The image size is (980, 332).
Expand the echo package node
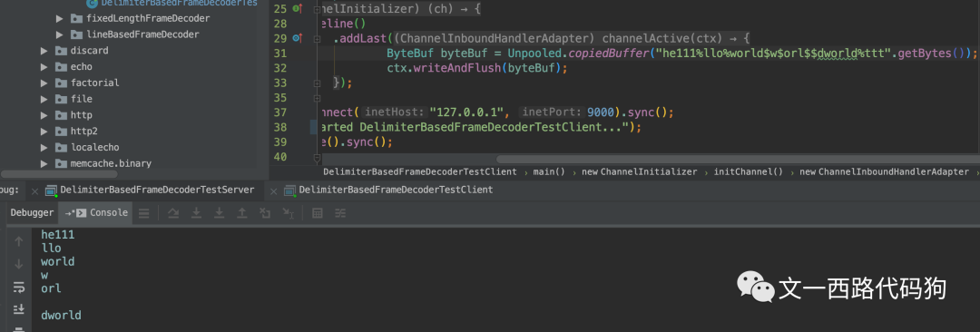tap(44, 67)
